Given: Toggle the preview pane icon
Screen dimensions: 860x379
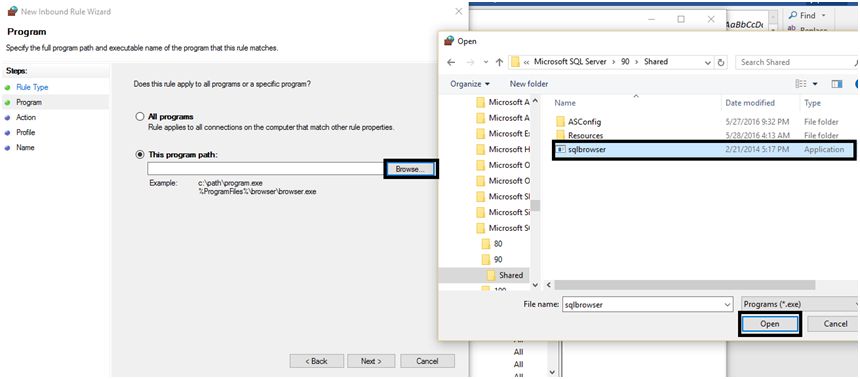Looking at the screenshot, I should [836, 84].
